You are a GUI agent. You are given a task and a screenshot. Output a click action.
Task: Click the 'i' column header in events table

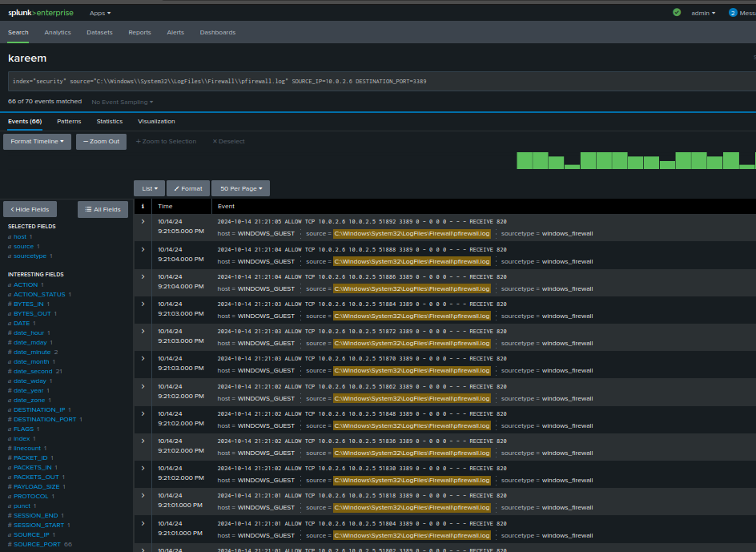tap(143, 206)
